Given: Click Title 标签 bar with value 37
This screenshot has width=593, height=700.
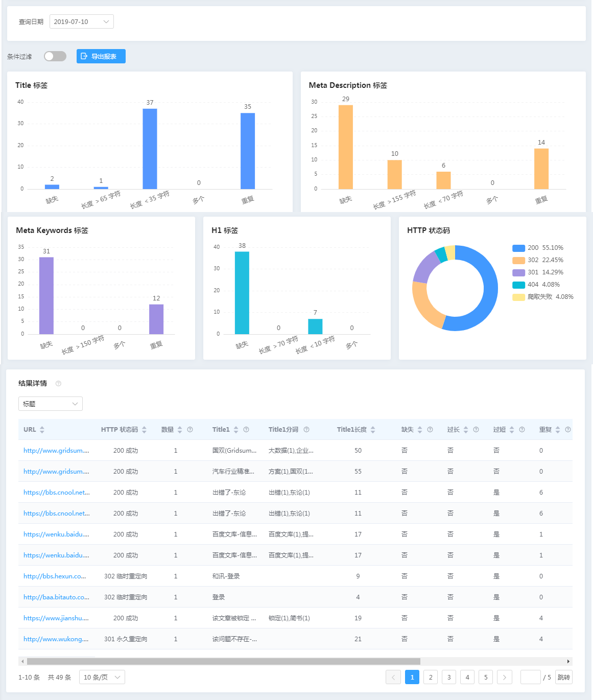Looking at the screenshot, I should tap(150, 149).
